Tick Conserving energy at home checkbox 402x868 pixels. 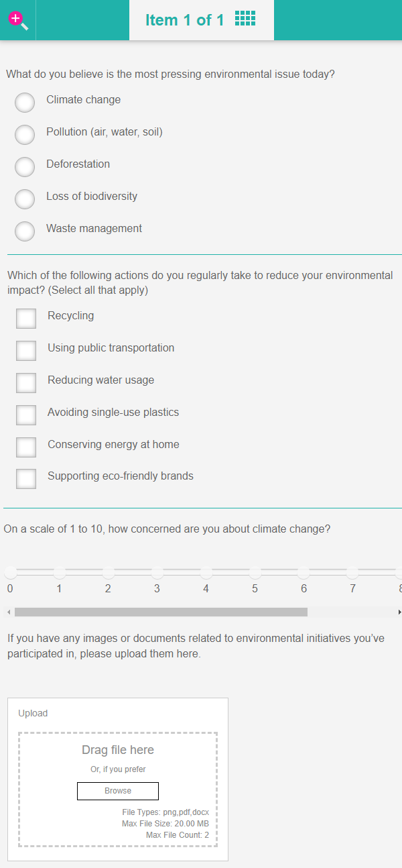26,447
